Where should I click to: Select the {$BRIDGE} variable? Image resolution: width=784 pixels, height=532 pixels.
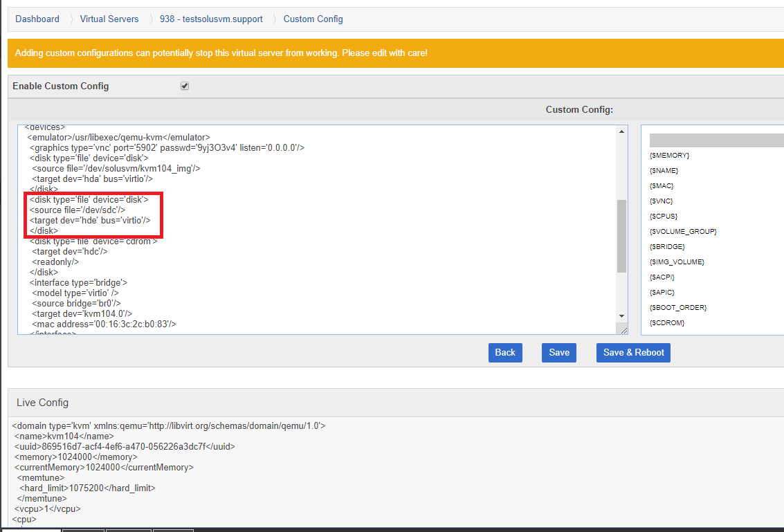point(667,246)
